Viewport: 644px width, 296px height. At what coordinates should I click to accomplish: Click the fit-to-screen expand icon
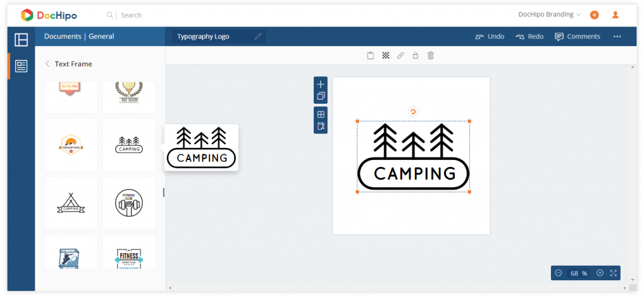pyautogui.click(x=613, y=273)
